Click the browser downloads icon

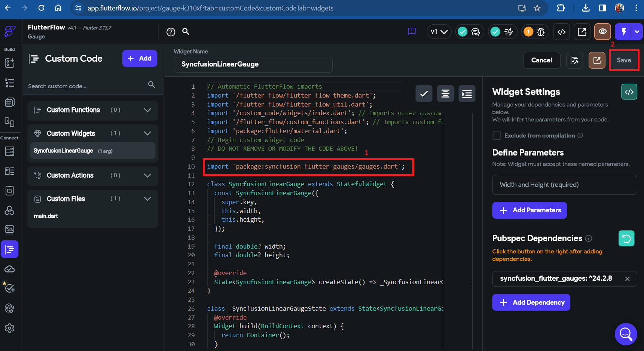pos(586,8)
